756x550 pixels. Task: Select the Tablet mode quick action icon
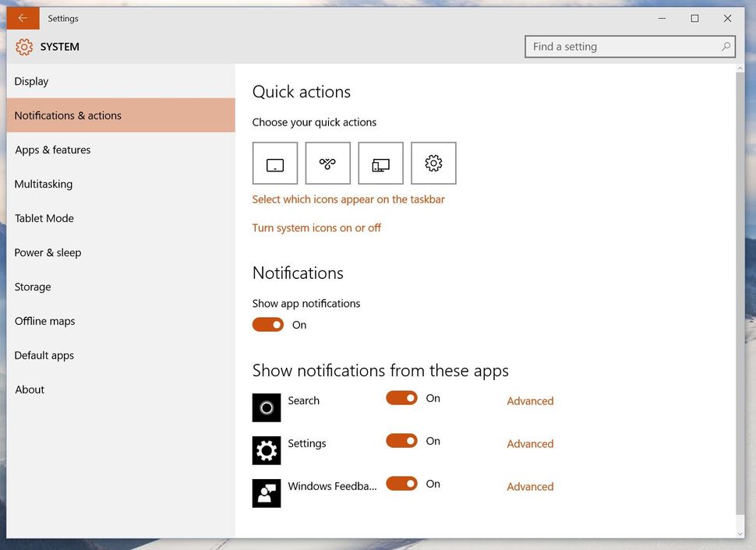click(274, 163)
